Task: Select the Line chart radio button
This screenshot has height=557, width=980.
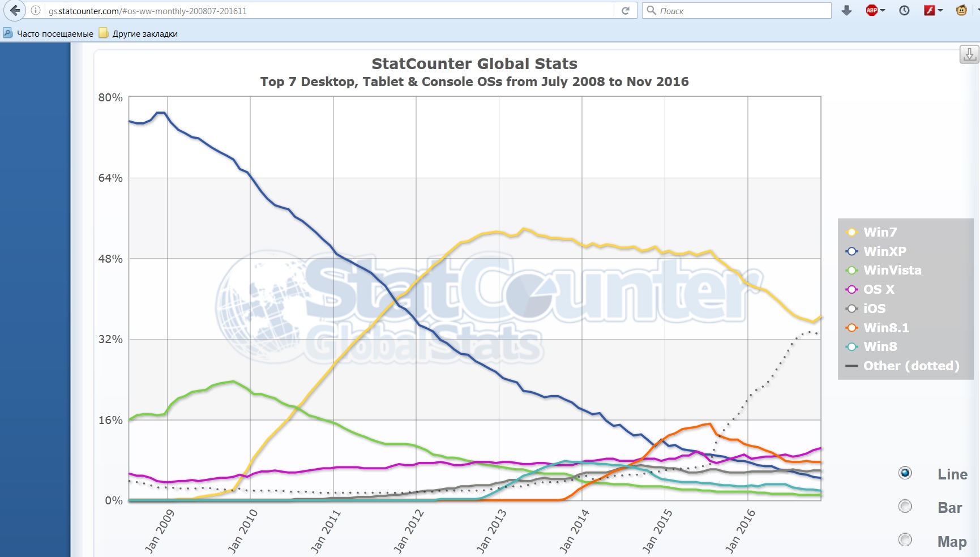Action: (x=905, y=473)
